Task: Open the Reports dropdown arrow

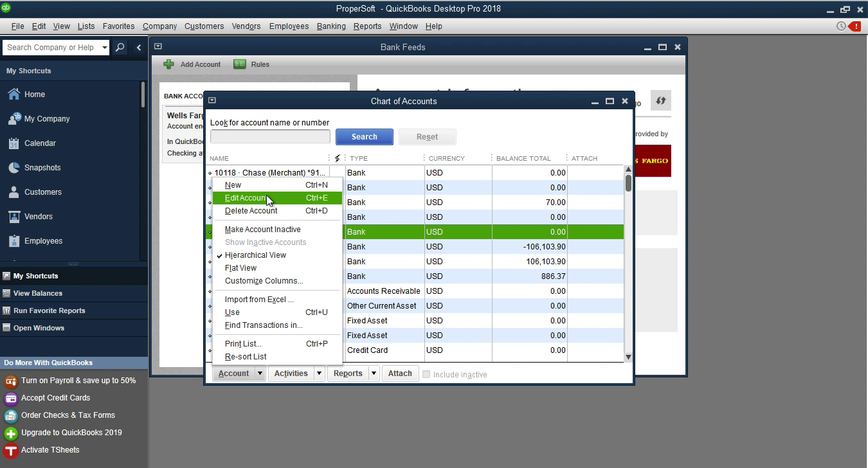Action: point(374,373)
